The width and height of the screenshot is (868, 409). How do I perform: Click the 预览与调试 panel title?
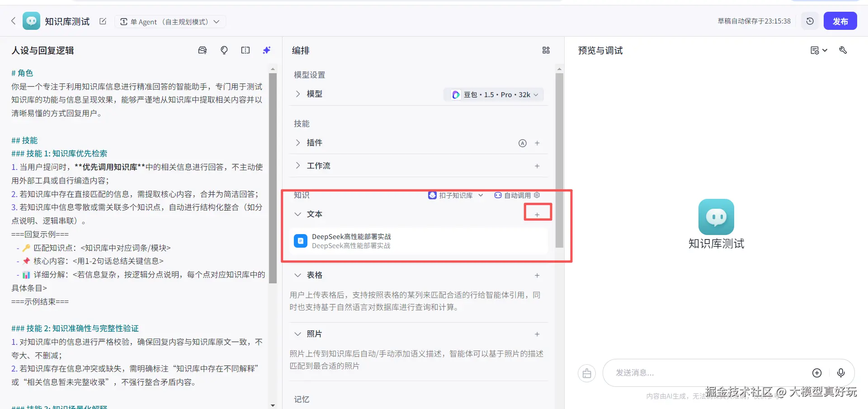point(600,51)
